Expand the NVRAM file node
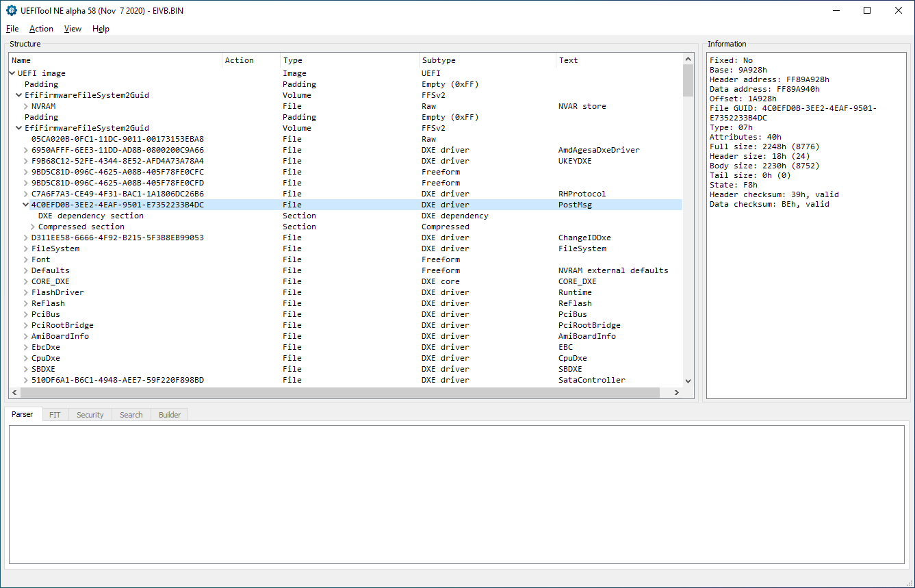Viewport: 915px width, 588px height. click(26, 106)
